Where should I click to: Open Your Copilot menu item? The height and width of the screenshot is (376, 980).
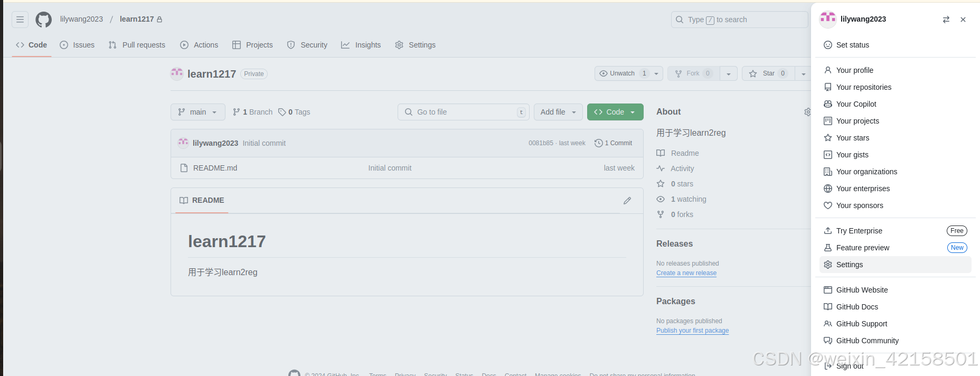[896, 104]
